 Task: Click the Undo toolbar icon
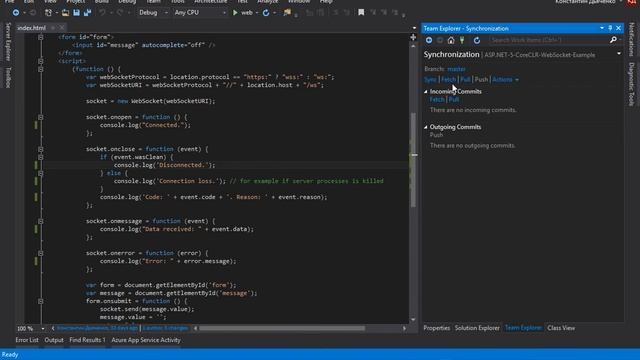coord(102,13)
